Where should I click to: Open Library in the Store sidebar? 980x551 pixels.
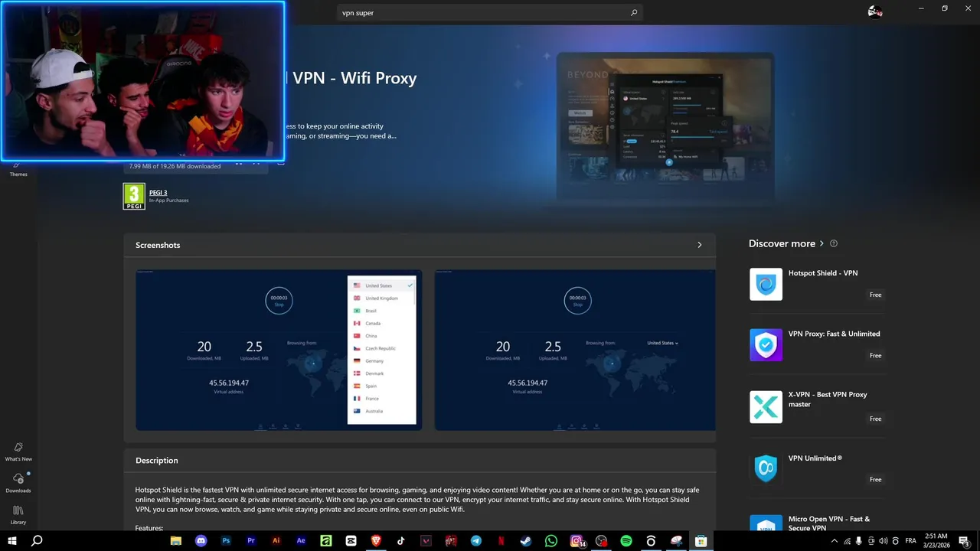click(x=18, y=515)
